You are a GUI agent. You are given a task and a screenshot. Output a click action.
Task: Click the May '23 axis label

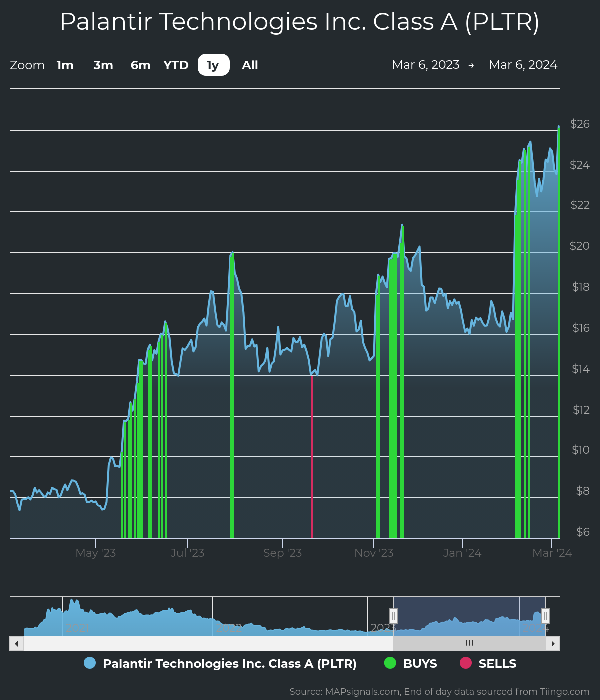[96, 553]
